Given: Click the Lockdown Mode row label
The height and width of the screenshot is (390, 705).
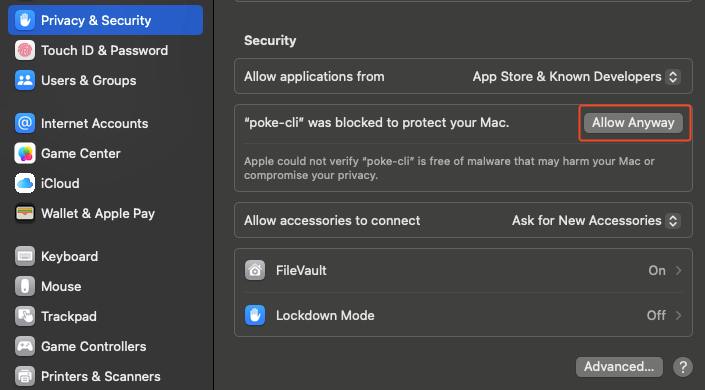Looking at the screenshot, I should coord(325,315).
